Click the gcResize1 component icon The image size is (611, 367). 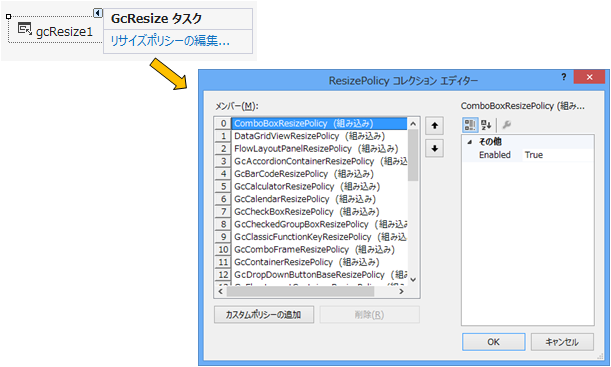tap(25, 29)
